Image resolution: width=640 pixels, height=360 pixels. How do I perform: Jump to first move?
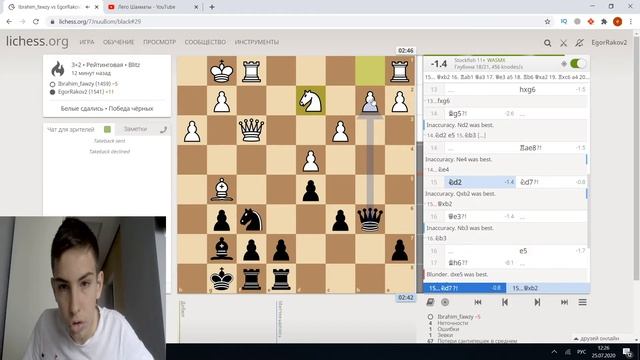[x=478, y=302]
